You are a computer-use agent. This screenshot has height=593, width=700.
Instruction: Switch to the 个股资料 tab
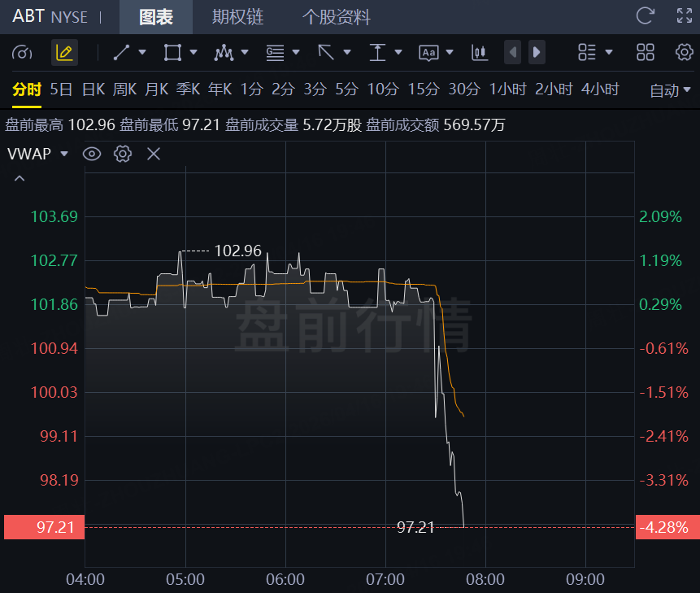pos(337,17)
